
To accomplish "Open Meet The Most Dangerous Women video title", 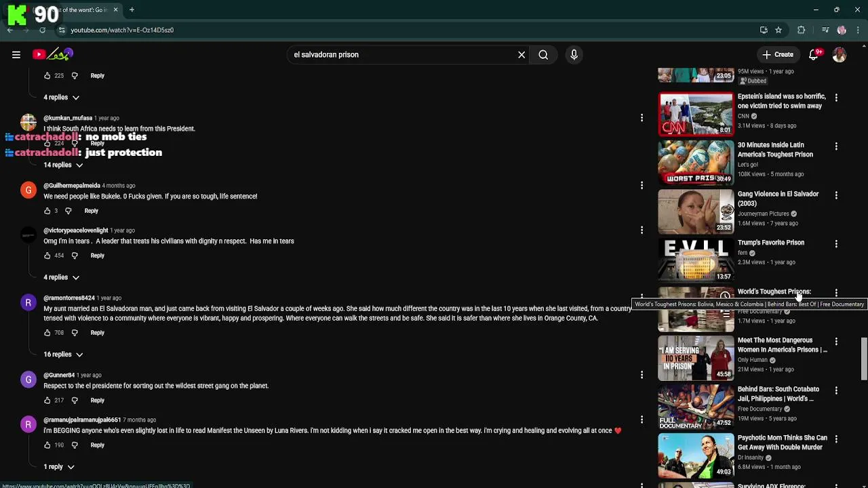I will (x=782, y=345).
